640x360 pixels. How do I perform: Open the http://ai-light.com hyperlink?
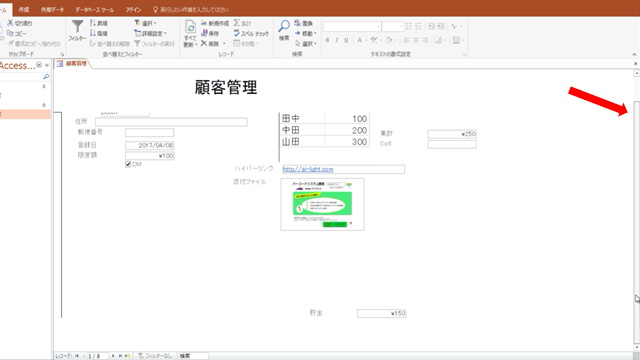308,169
